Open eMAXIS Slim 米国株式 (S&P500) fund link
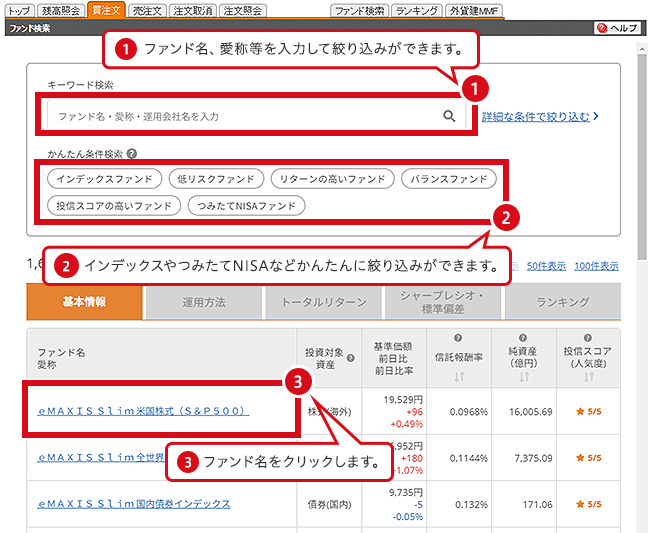This screenshot has height=533, width=660. tap(143, 411)
